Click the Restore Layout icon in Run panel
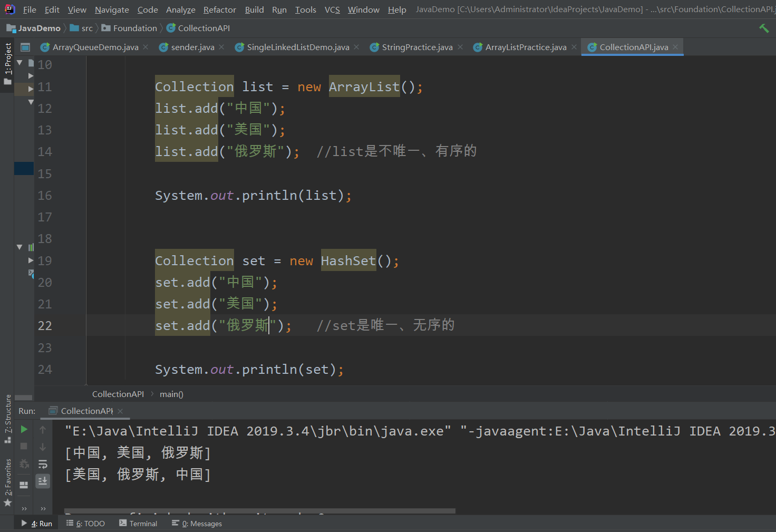Screen dimensions: 776x532 point(24,485)
